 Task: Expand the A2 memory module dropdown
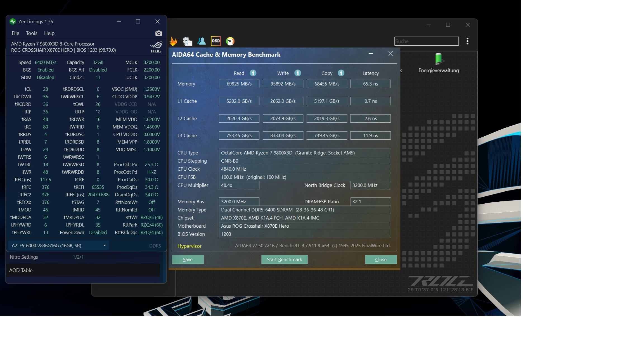[58, 246]
